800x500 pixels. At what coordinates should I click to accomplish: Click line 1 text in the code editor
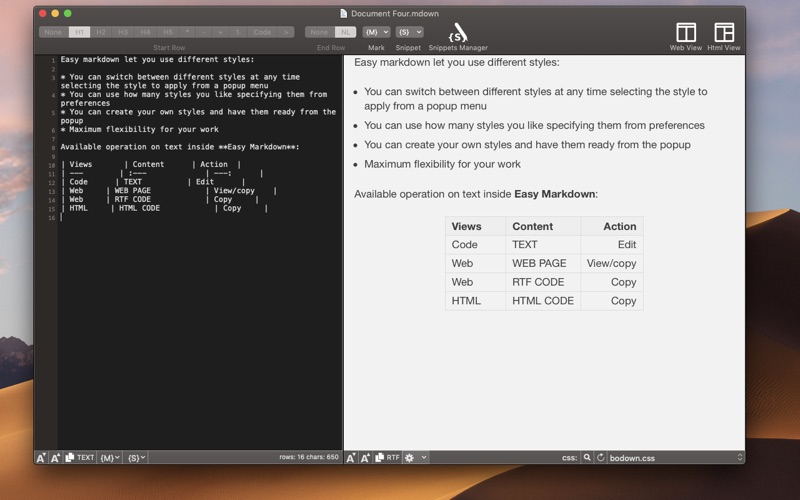pyautogui.click(x=157, y=60)
